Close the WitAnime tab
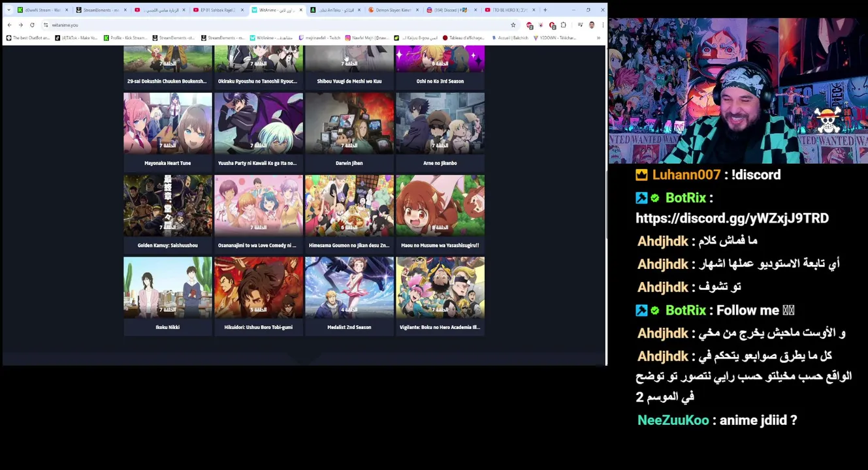This screenshot has height=470, width=868. tap(300, 10)
